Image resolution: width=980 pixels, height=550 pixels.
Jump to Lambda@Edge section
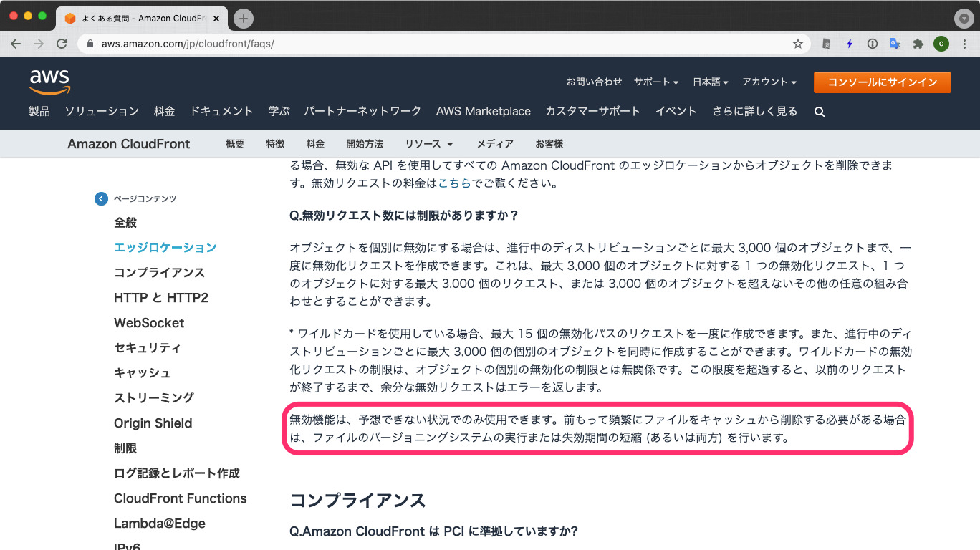160,524
